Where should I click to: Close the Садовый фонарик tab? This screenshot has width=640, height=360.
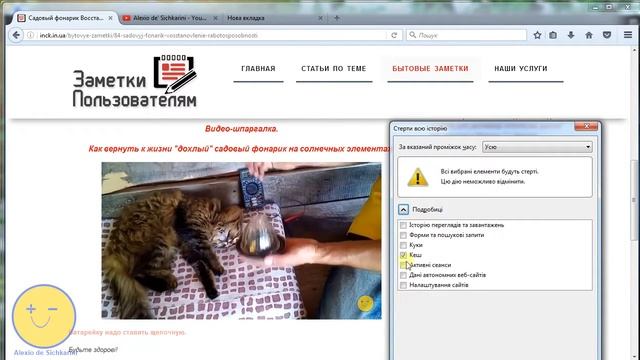[x=111, y=18]
